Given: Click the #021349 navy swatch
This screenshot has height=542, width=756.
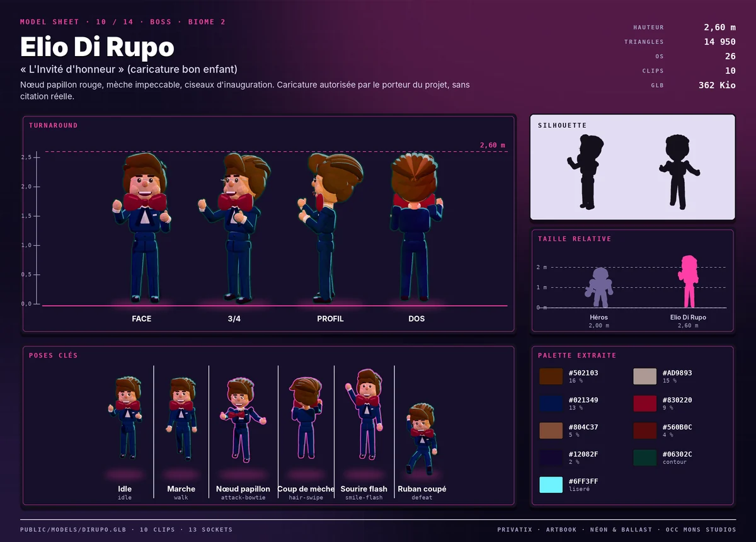Looking at the screenshot, I should click(x=551, y=403).
